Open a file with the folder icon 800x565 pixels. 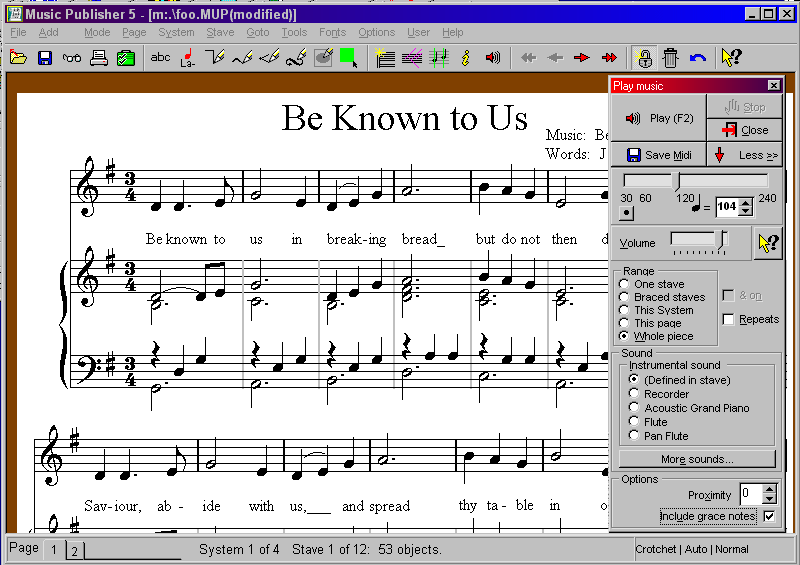pyautogui.click(x=18, y=58)
